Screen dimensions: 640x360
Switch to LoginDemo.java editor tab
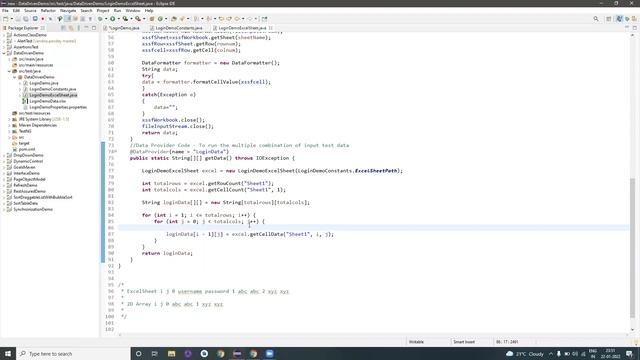124,28
